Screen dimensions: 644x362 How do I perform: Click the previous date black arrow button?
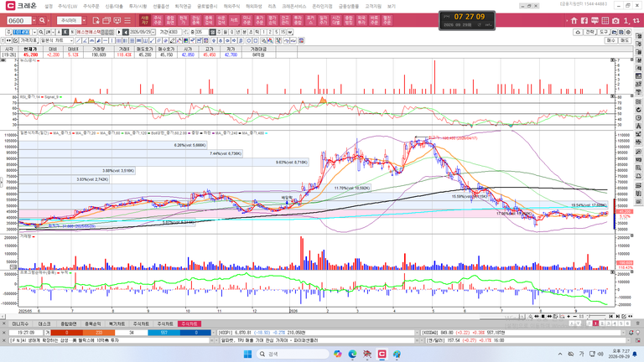tap(125, 32)
